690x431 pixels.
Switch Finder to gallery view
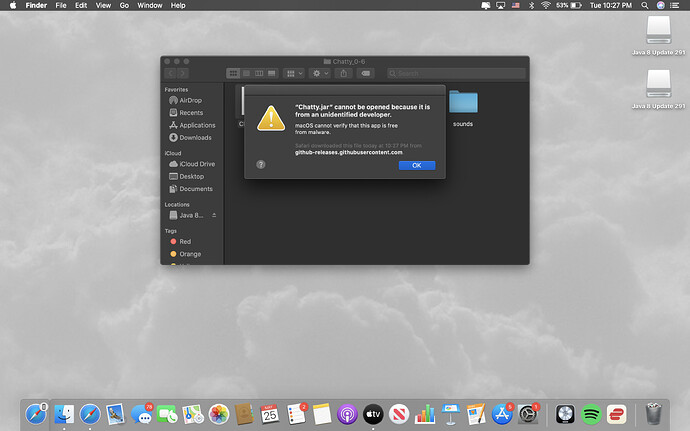[272, 74]
